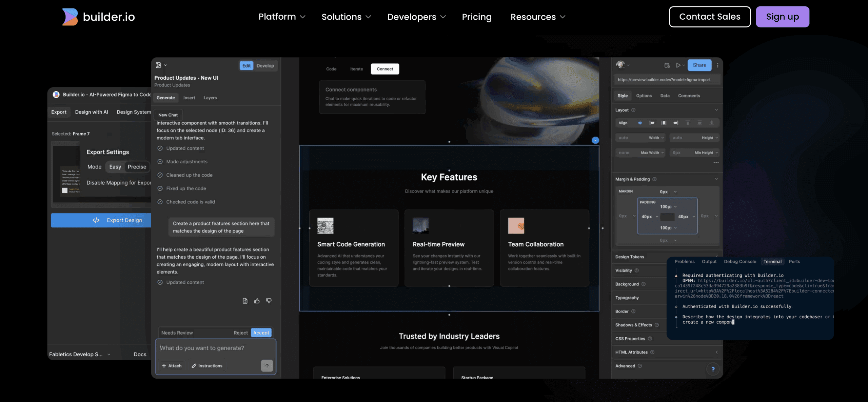Click the preview play icon

point(678,65)
